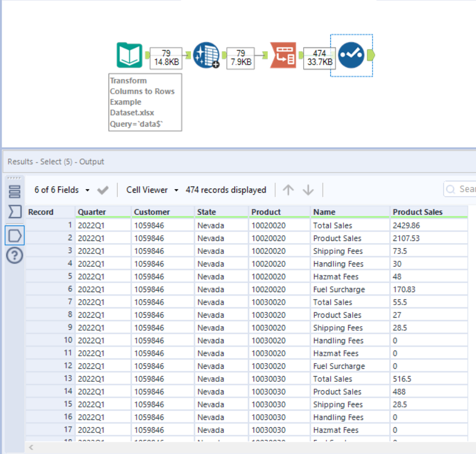Click the Quarter column header

pyautogui.click(x=92, y=212)
